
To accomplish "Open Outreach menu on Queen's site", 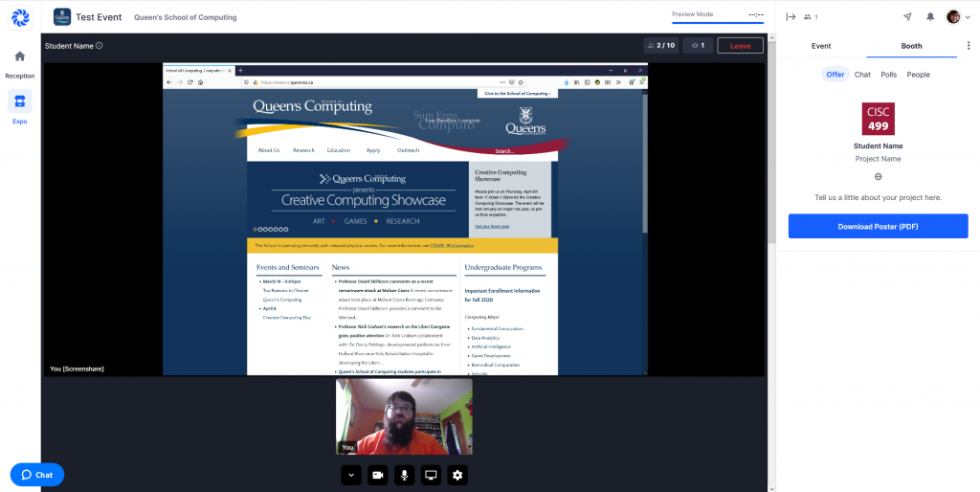I will point(408,150).
